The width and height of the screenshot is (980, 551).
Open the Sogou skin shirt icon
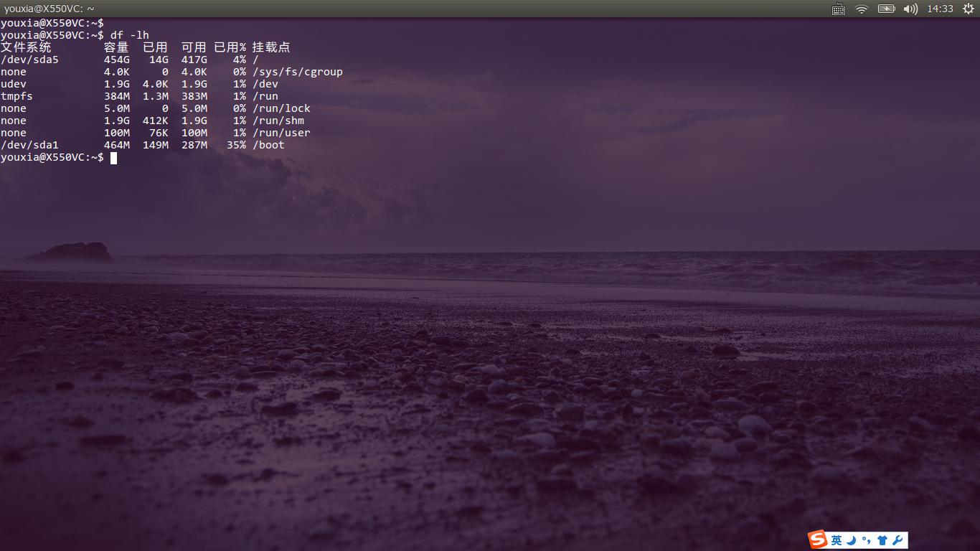tap(882, 540)
